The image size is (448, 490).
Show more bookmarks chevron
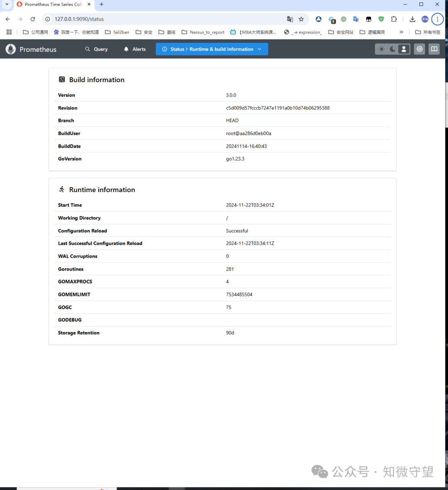[401, 32]
